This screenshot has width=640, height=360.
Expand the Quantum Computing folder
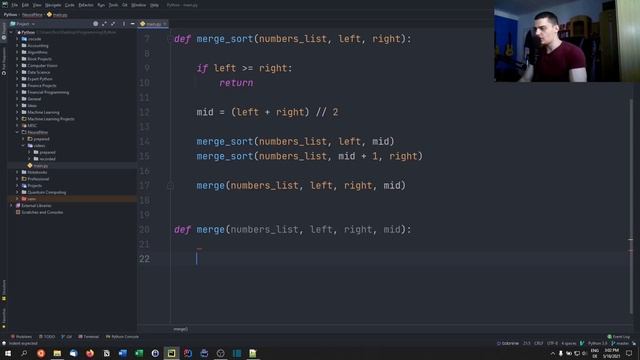pos(18,192)
